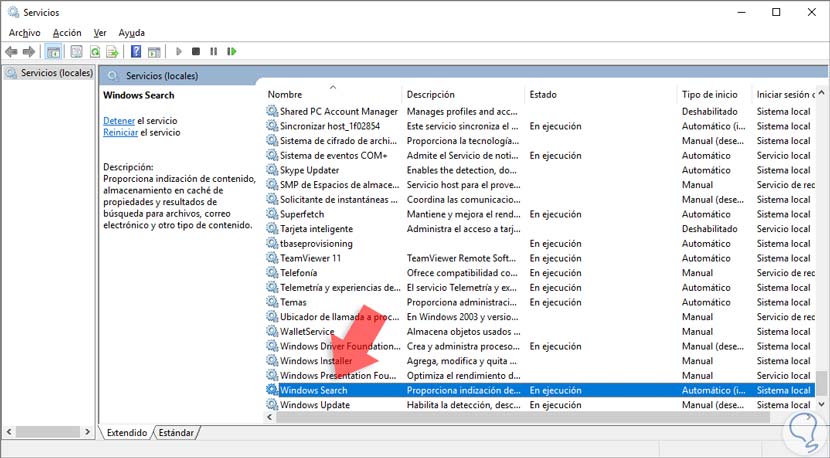
Task: Open the Acción menu
Action: tap(67, 33)
